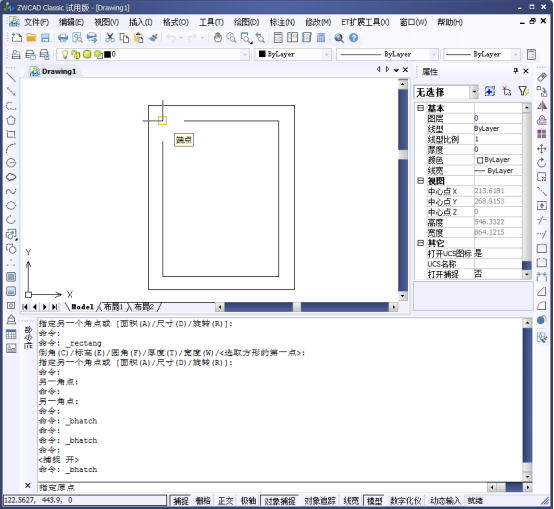This screenshot has width=554, height=509.
Task: Open the layer dropdown list
Action: (x=244, y=54)
